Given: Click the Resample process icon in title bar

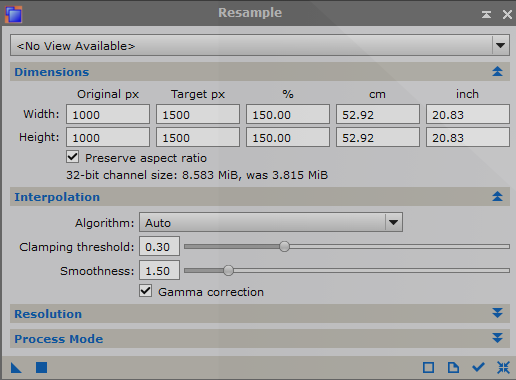Looking at the screenshot, I should click(x=14, y=14).
